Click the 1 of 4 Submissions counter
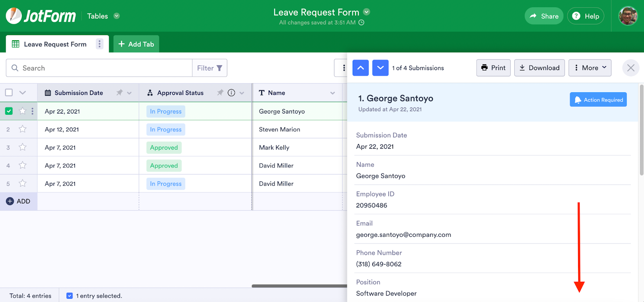Screen dimensions: 644x302 pyautogui.click(x=418, y=68)
